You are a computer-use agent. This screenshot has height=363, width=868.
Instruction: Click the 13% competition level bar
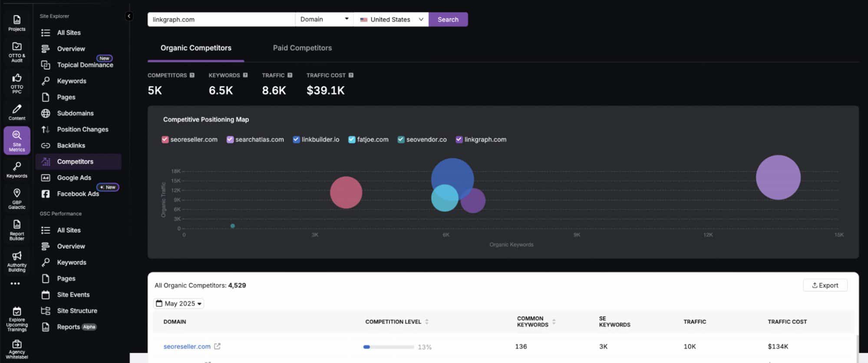click(388, 347)
